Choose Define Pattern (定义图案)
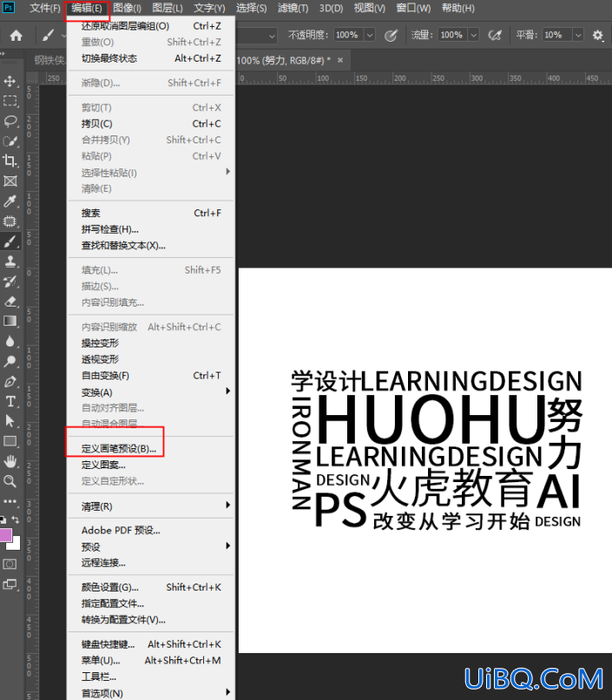The width and height of the screenshot is (612, 700). pyautogui.click(x=151, y=466)
